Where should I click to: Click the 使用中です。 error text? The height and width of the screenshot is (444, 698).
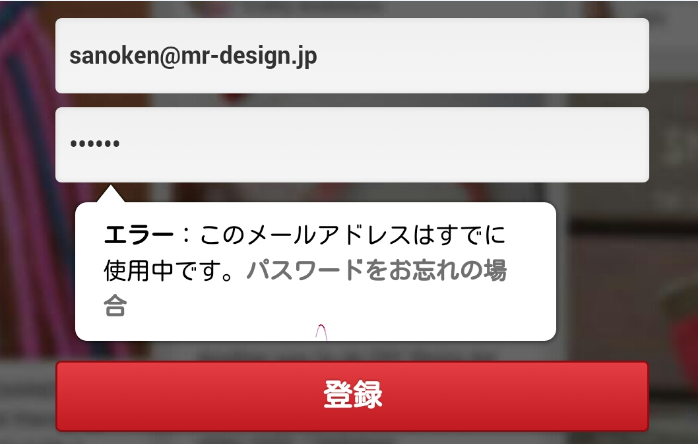(169, 270)
